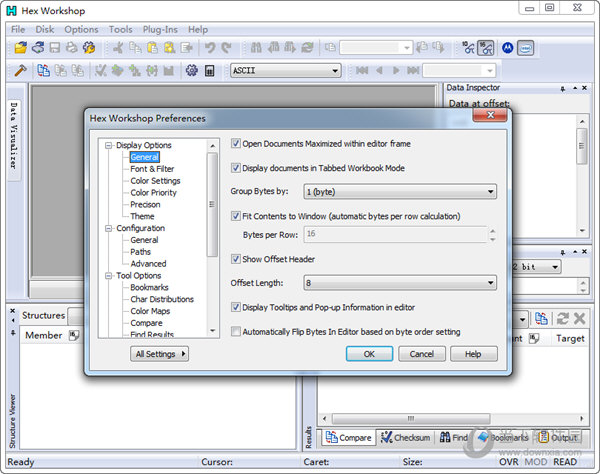
Task: Select Intel byte order icon
Action: pyautogui.click(x=526, y=48)
